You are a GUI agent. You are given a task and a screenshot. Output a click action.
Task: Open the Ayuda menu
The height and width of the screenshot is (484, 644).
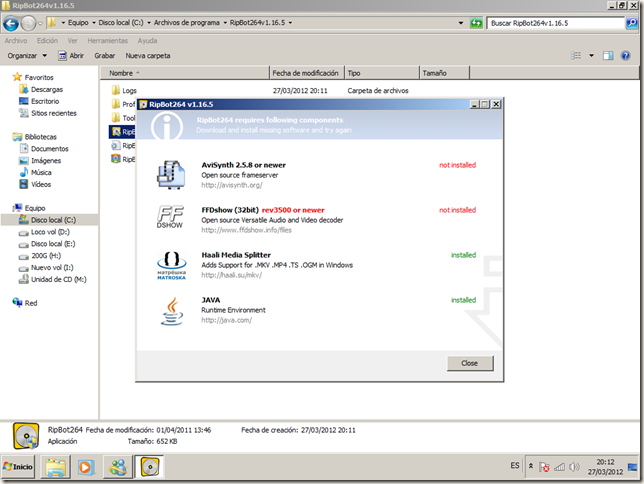[147, 41]
